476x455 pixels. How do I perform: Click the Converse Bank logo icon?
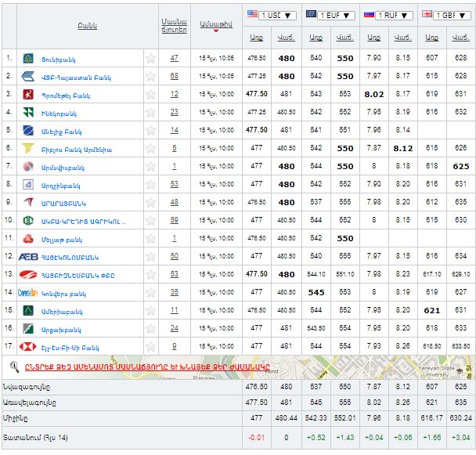coord(27,293)
